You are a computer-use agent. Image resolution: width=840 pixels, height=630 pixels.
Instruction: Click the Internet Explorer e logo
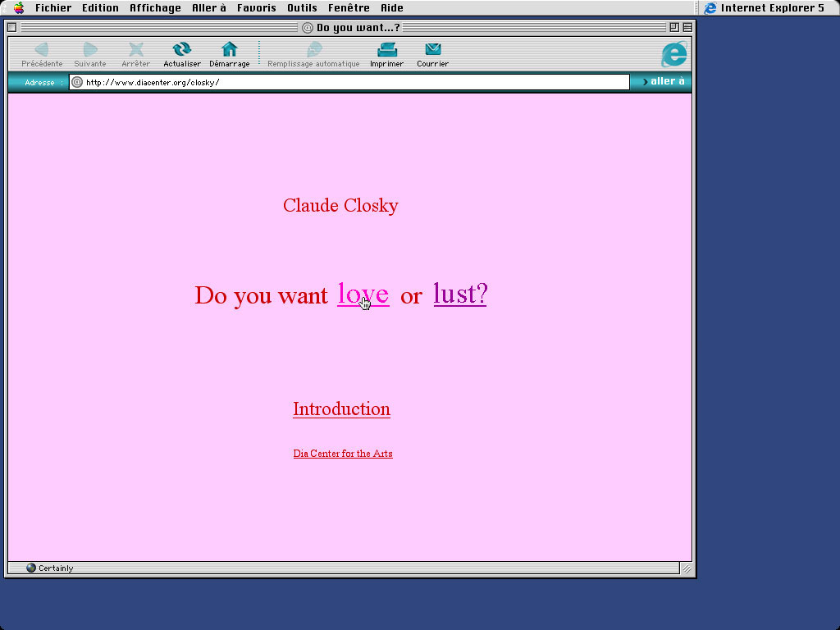pyautogui.click(x=674, y=54)
